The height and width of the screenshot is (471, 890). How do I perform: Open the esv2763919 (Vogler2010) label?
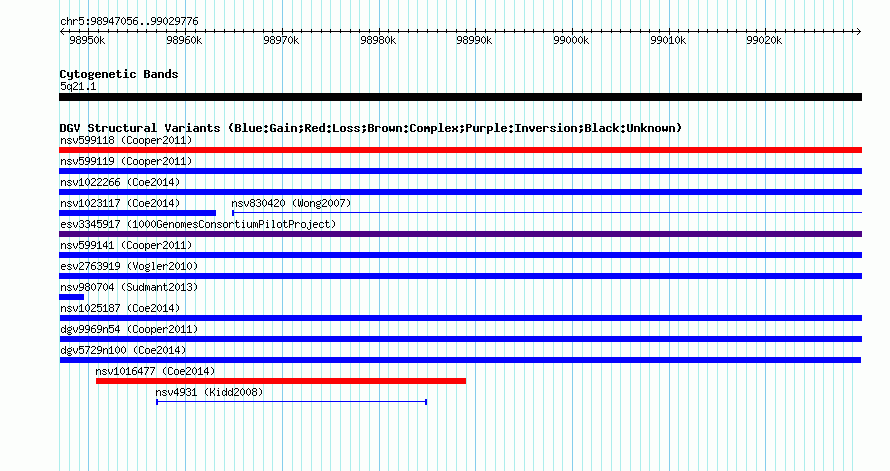coord(129,266)
